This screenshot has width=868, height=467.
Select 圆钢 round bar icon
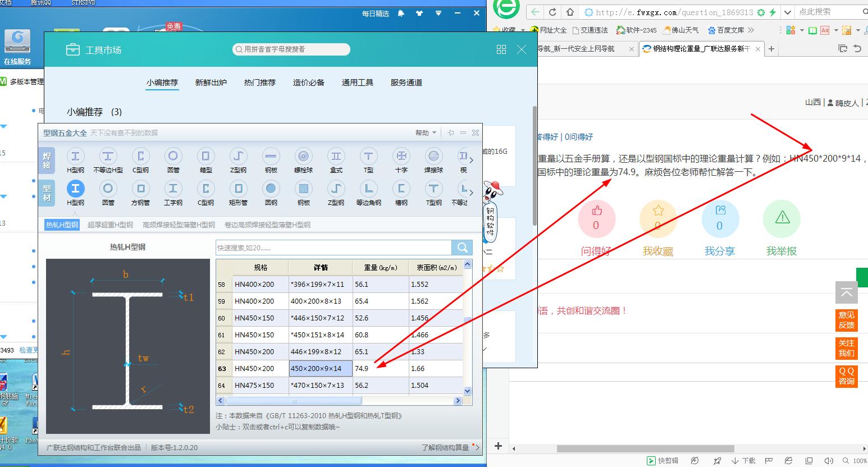coord(271,189)
